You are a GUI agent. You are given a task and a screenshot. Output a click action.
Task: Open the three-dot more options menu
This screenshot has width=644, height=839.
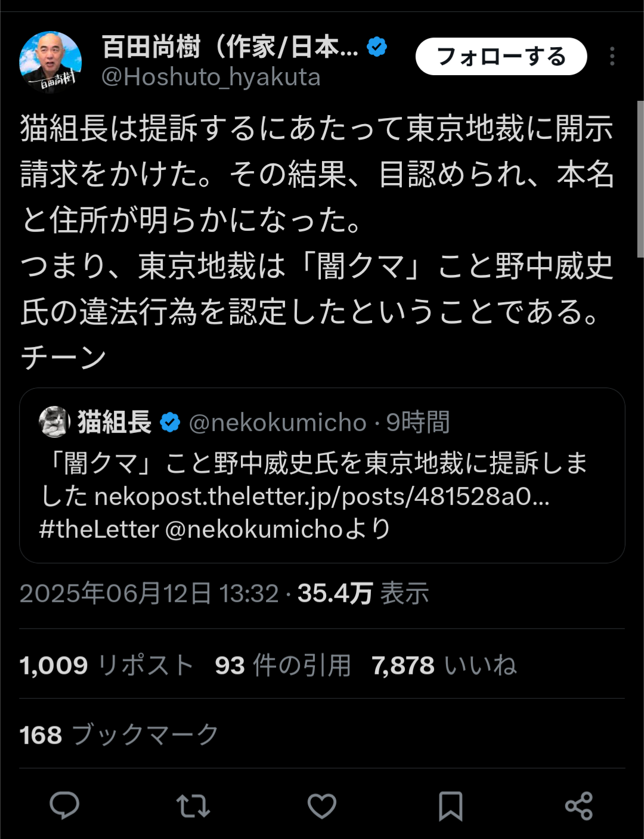tap(612, 57)
